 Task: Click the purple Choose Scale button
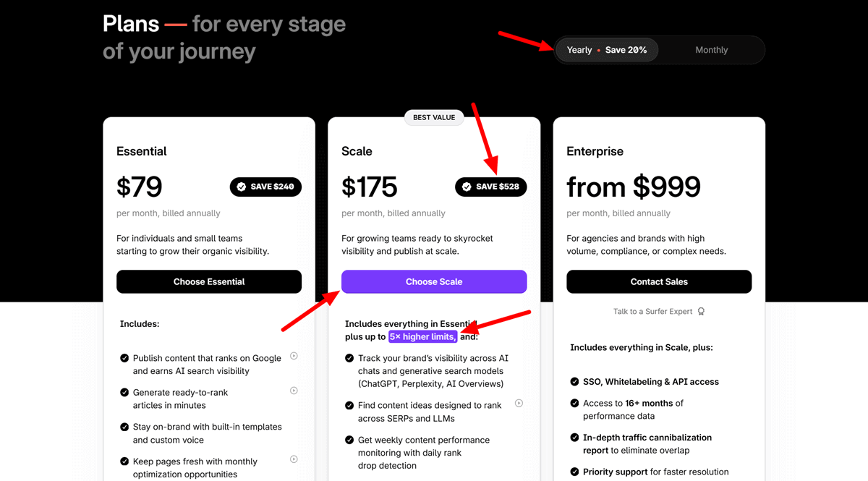pyautogui.click(x=433, y=281)
